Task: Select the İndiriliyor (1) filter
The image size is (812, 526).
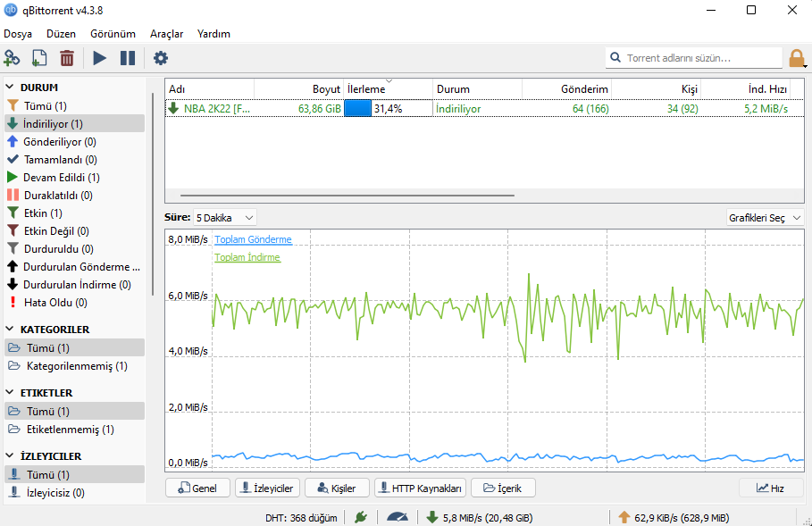Action: click(x=74, y=124)
